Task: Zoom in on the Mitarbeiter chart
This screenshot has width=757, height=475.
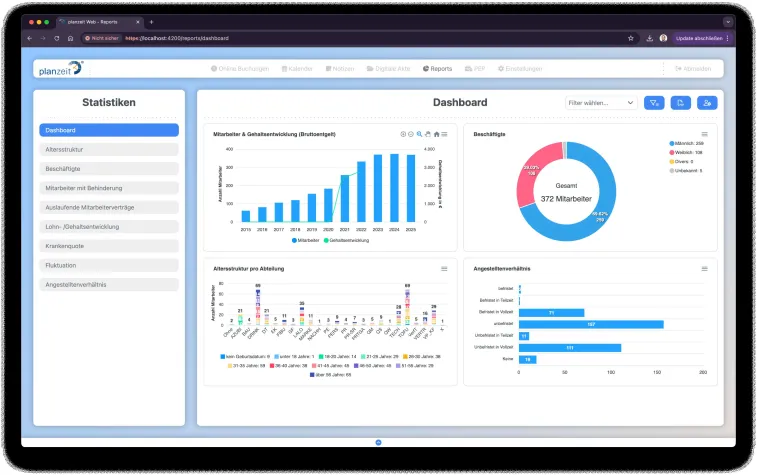Action: coord(404,133)
